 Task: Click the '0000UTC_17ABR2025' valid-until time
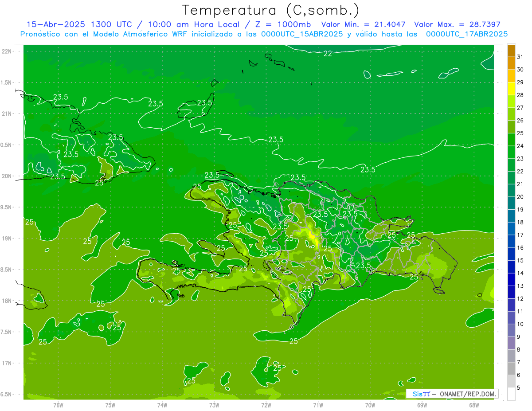point(467,34)
